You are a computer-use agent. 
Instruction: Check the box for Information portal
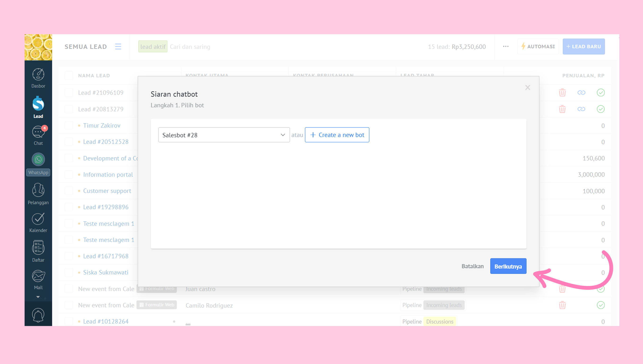[x=69, y=174]
